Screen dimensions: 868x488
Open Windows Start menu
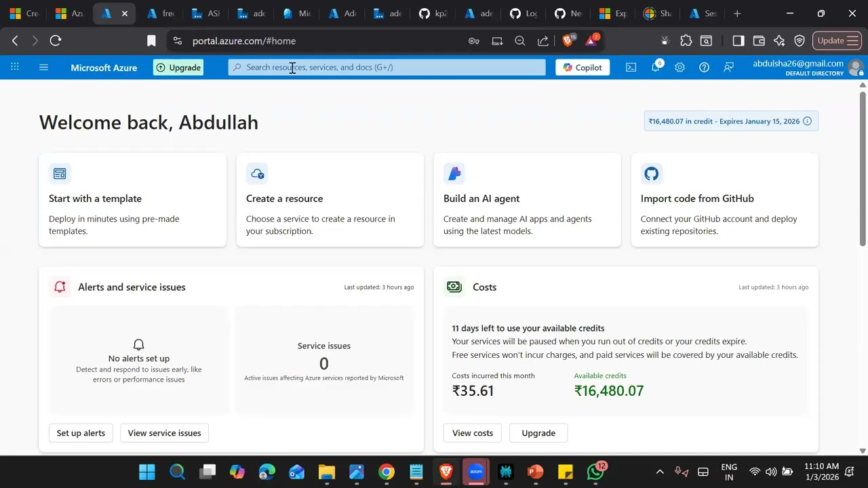[147, 472]
